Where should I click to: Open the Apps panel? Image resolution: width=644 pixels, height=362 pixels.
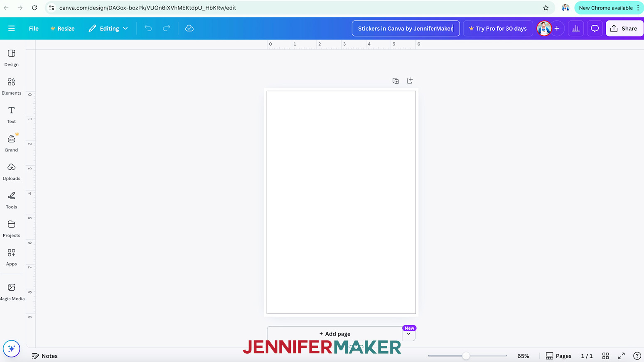point(12,258)
